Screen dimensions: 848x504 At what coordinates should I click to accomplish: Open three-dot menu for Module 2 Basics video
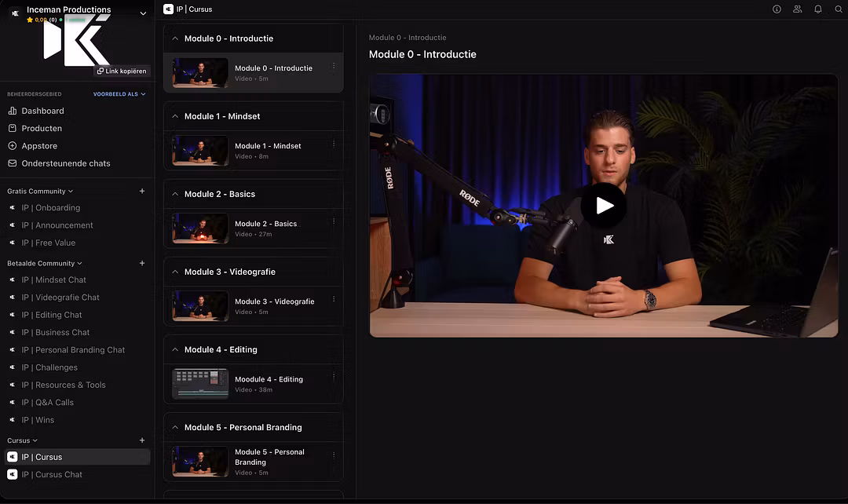(334, 222)
